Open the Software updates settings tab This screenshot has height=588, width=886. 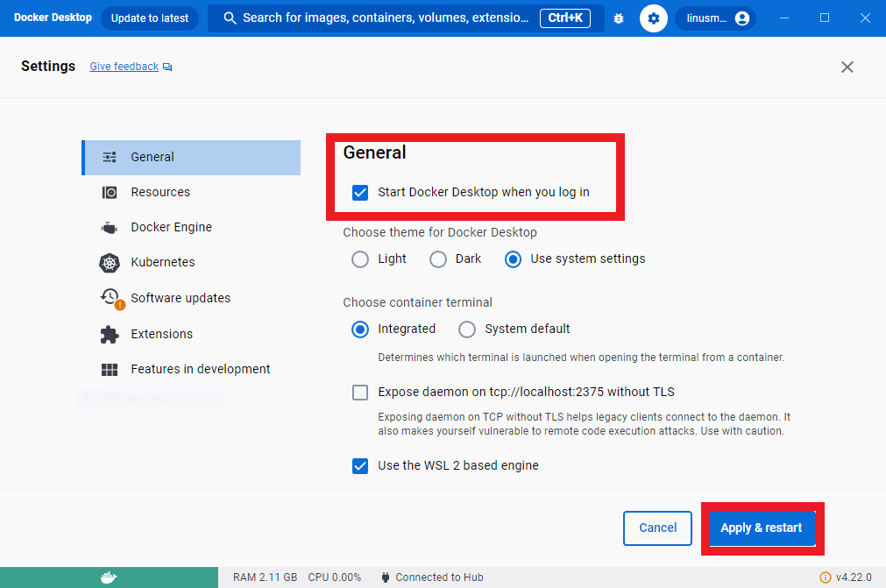[191, 298]
